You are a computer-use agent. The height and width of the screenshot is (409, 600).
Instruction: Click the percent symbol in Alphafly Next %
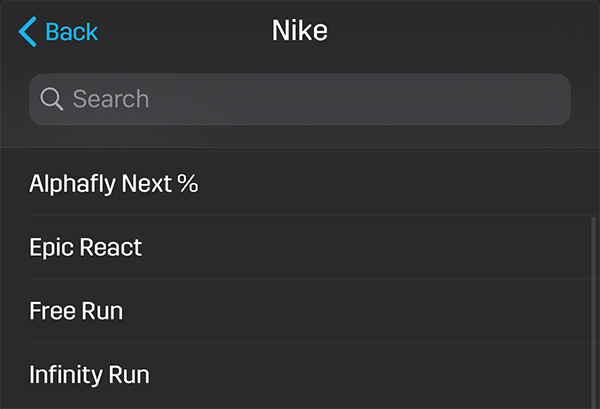coord(188,183)
